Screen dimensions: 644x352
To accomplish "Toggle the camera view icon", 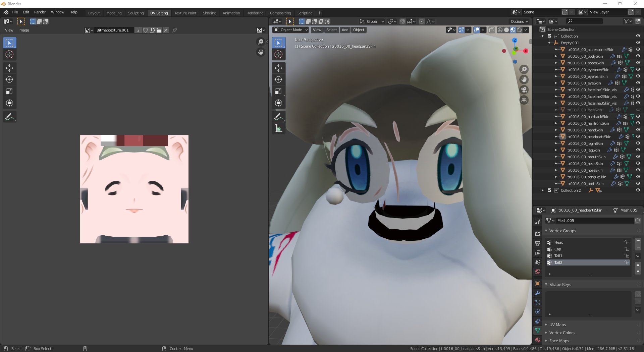I will [524, 90].
